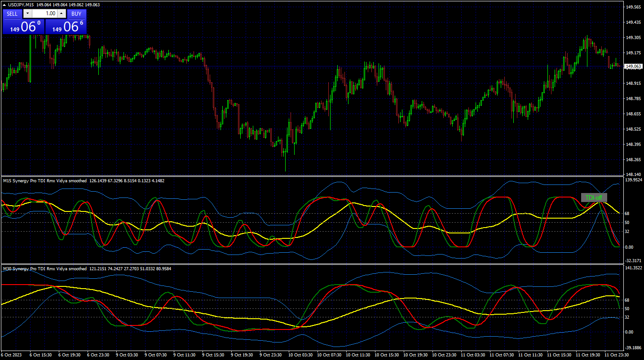Increase trade volume with up arrow
This screenshot has width=644, height=360.
(62, 14)
